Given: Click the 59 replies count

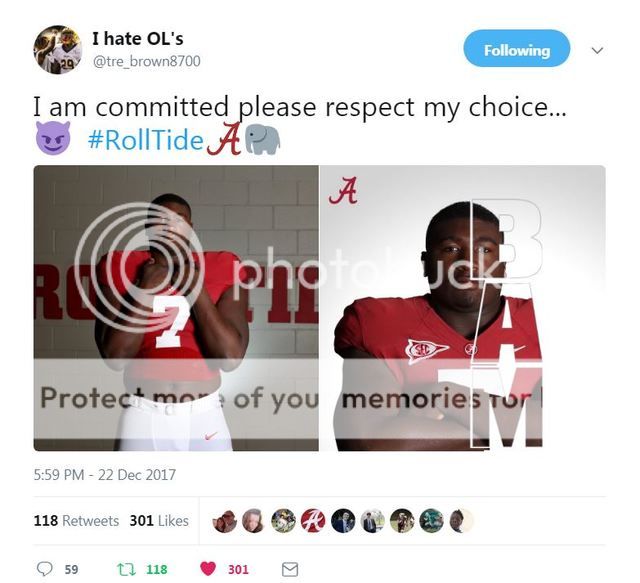Looking at the screenshot, I should click(x=71, y=570).
